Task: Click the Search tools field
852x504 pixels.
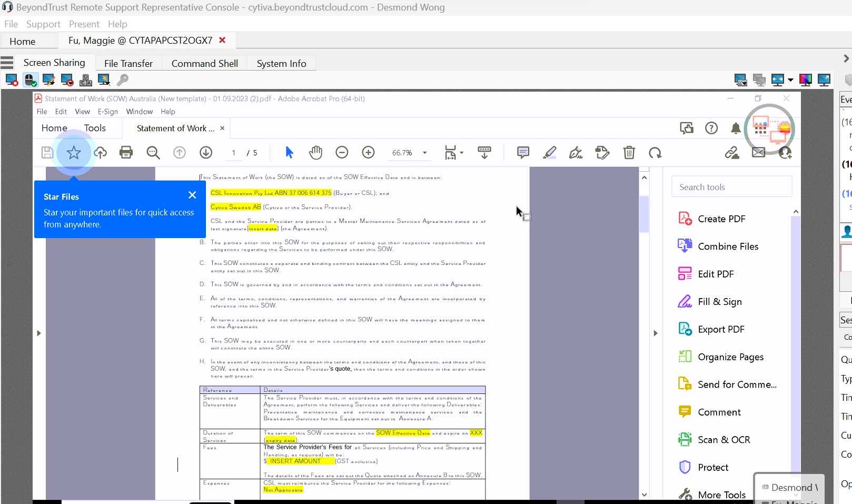Action: 731,187
